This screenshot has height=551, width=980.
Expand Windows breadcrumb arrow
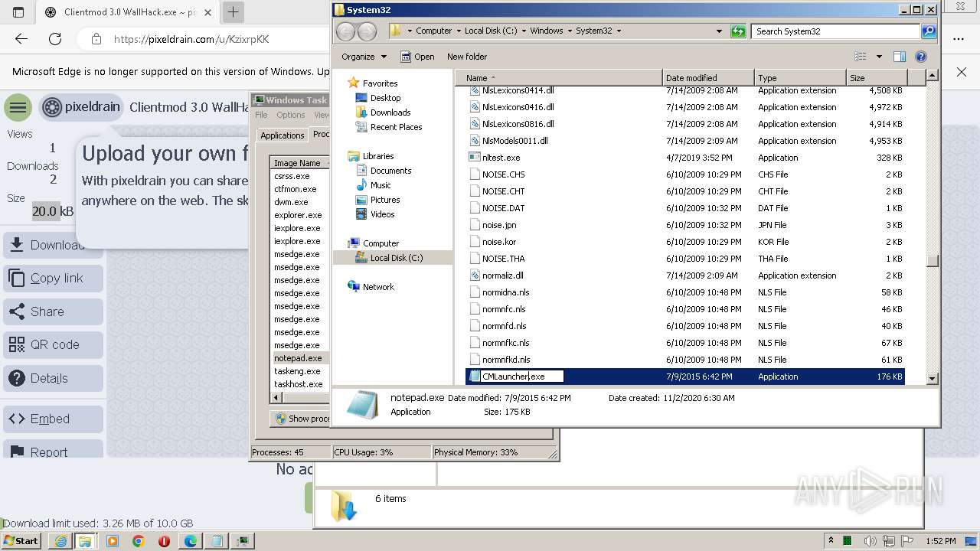(x=569, y=31)
